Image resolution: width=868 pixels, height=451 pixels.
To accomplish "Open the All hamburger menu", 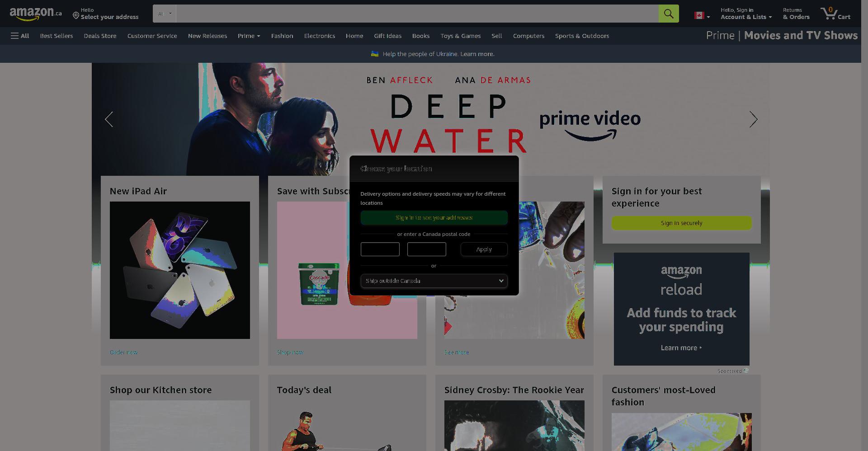I will 20,36.
